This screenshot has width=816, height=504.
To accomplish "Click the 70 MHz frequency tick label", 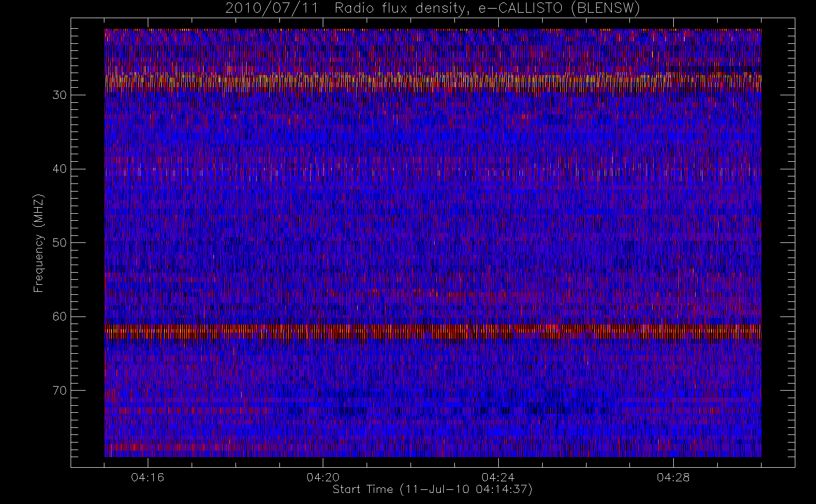I will 60,391.
